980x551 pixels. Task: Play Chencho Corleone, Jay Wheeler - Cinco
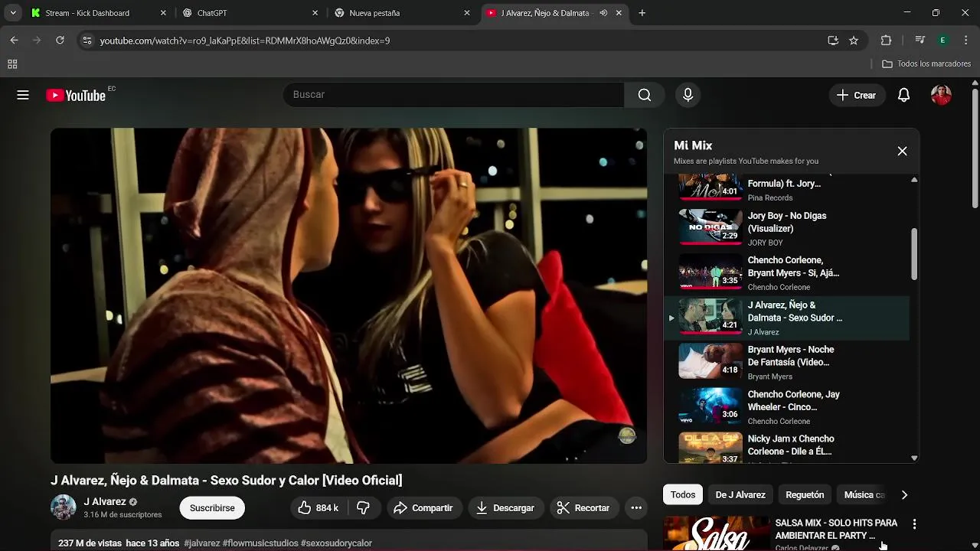pos(787,407)
